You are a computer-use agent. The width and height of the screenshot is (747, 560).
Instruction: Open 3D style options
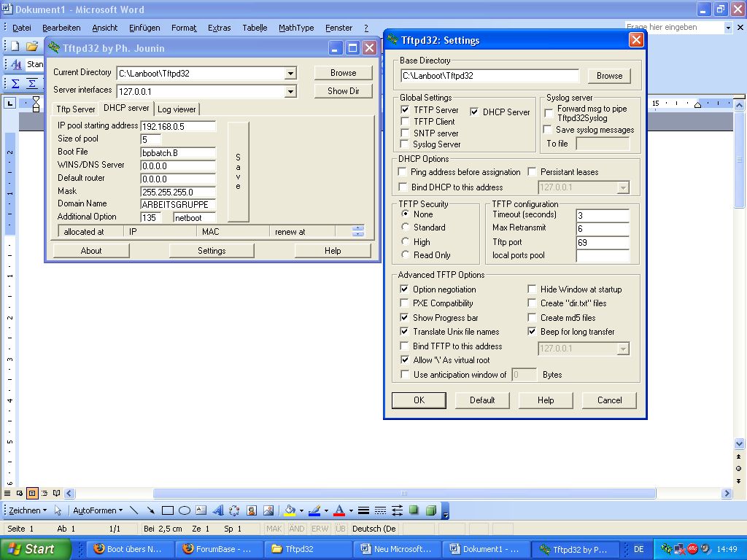point(430,510)
